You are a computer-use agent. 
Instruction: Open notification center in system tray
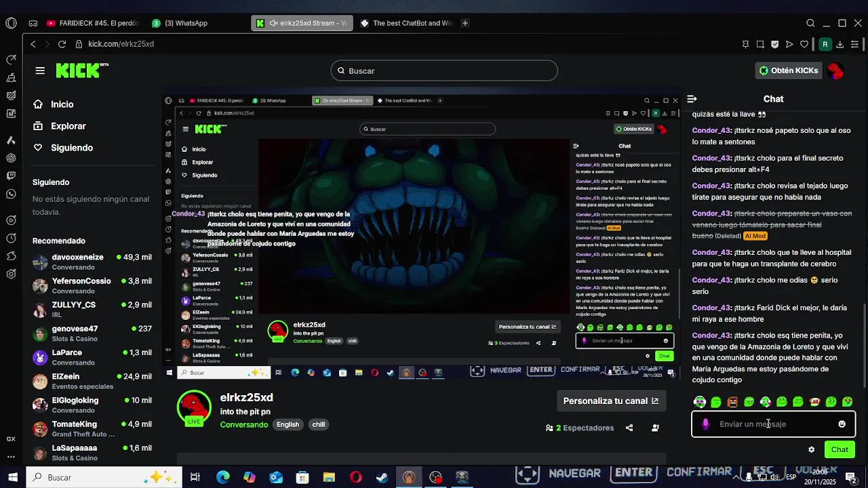(x=850, y=477)
